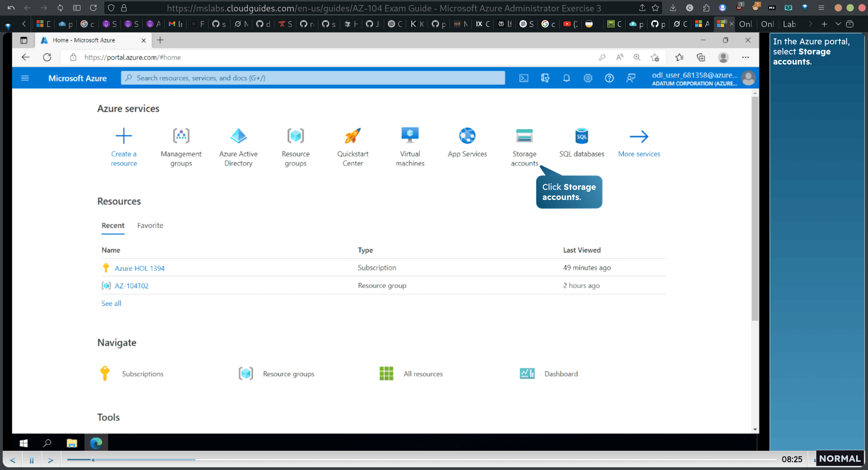868x470 pixels.
Task: Click the Name column header
Action: [111, 250]
